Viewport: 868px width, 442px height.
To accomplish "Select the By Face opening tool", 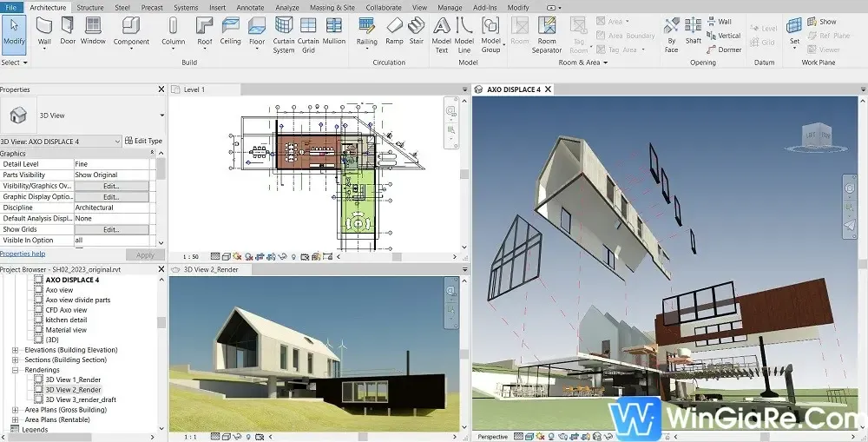I will pyautogui.click(x=672, y=35).
